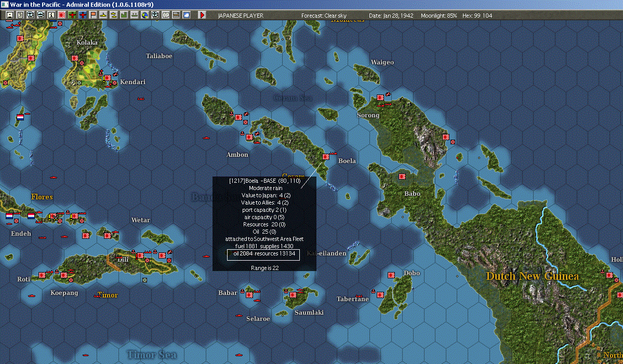Select the Japanese base flag at Babar
Image resolution: width=623 pixels, height=364 pixels.
click(249, 295)
